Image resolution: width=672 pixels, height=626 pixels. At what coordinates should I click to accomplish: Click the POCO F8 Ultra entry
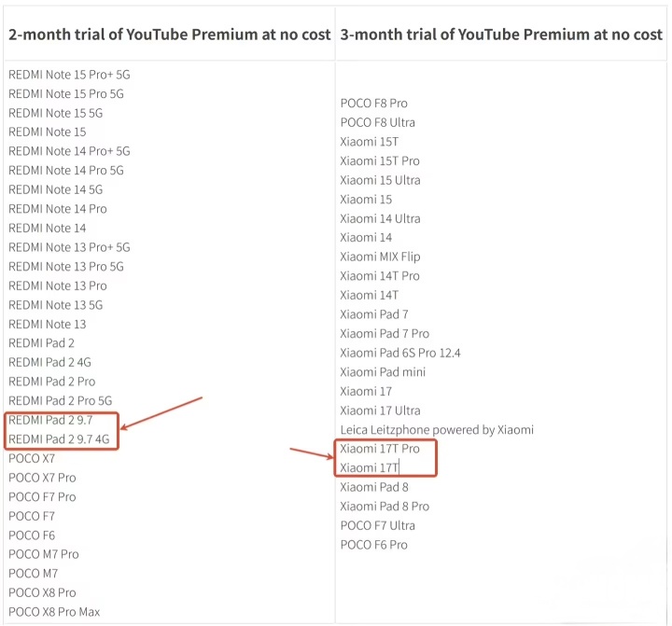point(377,122)
